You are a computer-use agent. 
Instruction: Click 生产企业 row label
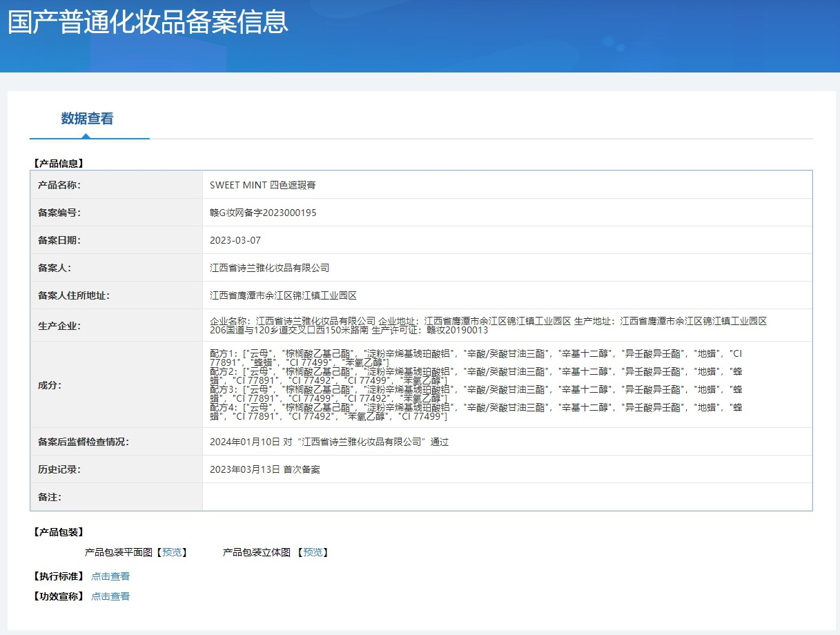tap(59, 326)
